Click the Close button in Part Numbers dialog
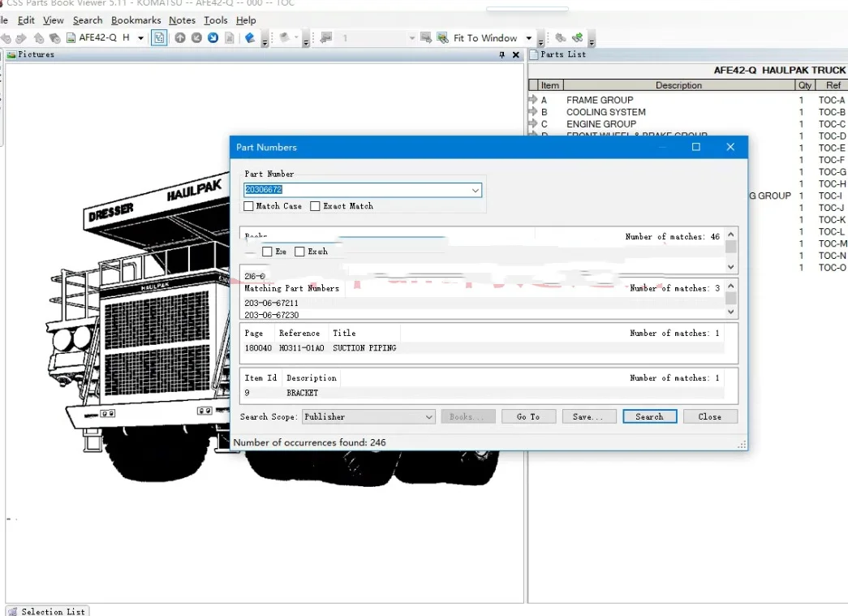Image resolution: width=848 pixels, height=616 pixels. click(709, 416)
